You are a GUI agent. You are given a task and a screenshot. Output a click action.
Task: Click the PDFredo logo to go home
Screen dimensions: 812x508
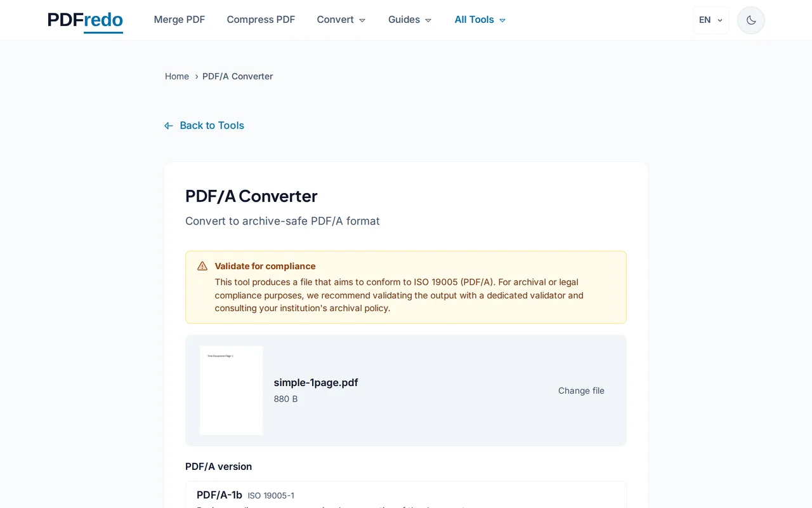click(84, 20)
